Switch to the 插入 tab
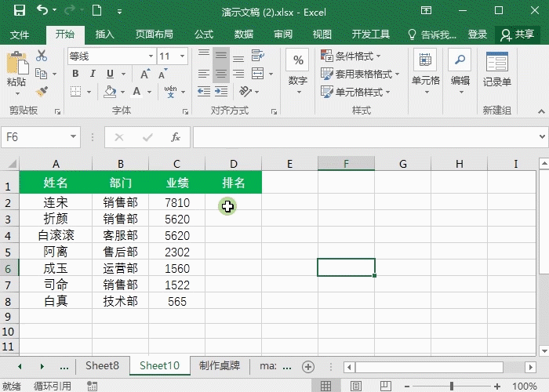 [104, 34]
